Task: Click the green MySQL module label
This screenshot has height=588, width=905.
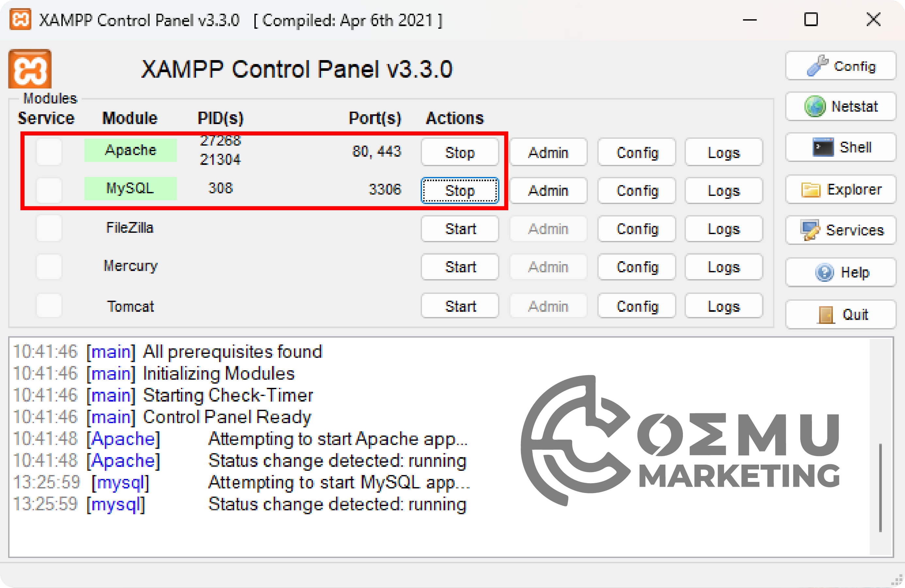Action: (x=130, y=188)
